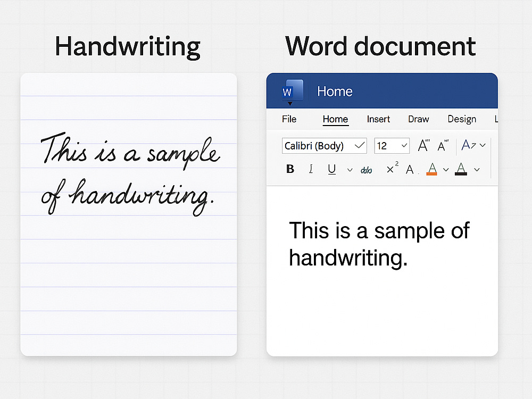Open the Calibri (Body) font dropdown arrow

coord(360,146)
